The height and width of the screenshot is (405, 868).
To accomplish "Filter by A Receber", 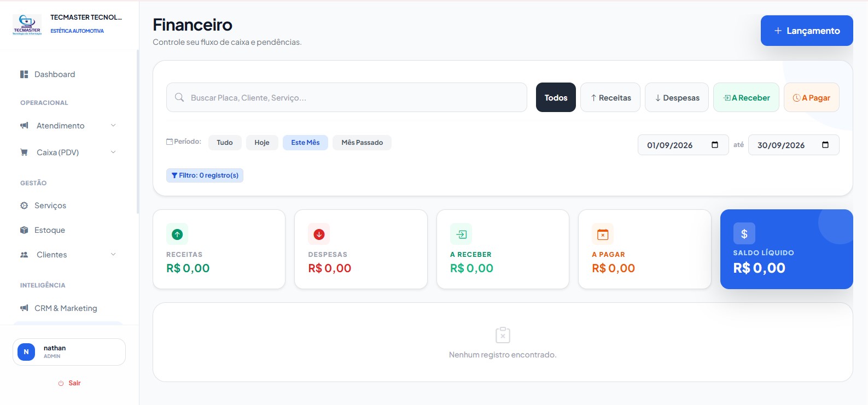I will point(746,97).
